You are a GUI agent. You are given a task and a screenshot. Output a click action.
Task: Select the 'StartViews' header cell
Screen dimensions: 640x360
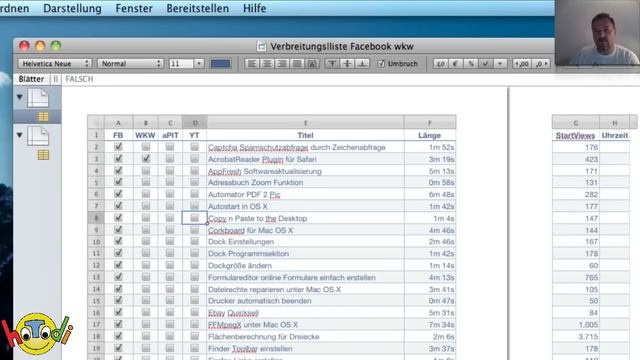pyautogui.click(x=576, y=135)
